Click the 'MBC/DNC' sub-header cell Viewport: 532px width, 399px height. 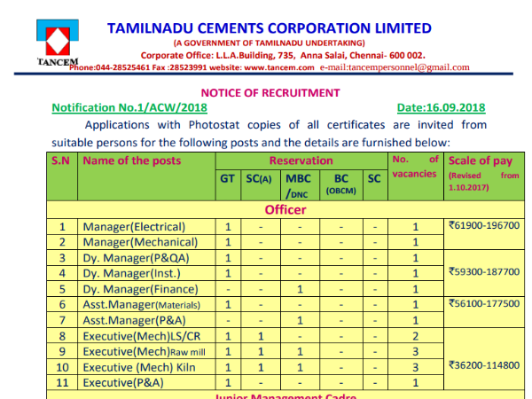coord(300,185)
